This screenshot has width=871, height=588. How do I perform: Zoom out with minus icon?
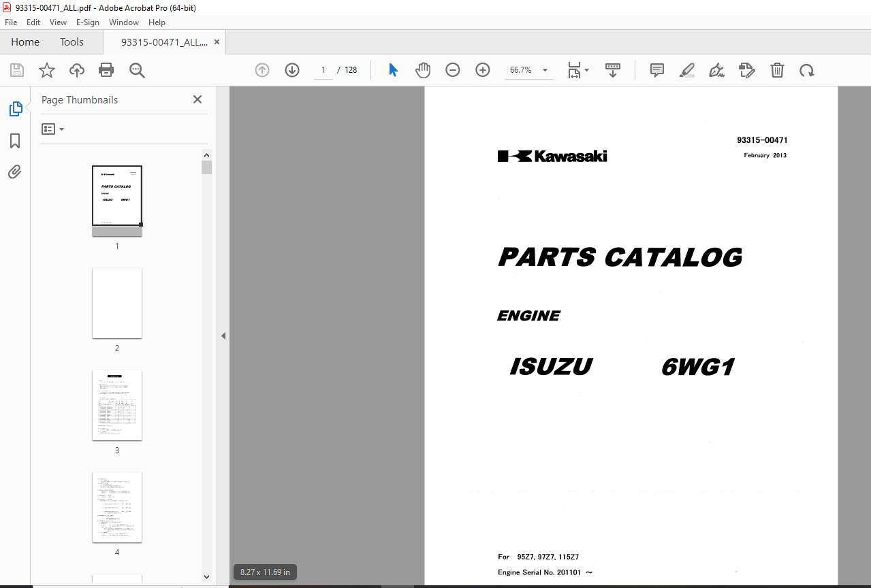(x=453, y=70)
